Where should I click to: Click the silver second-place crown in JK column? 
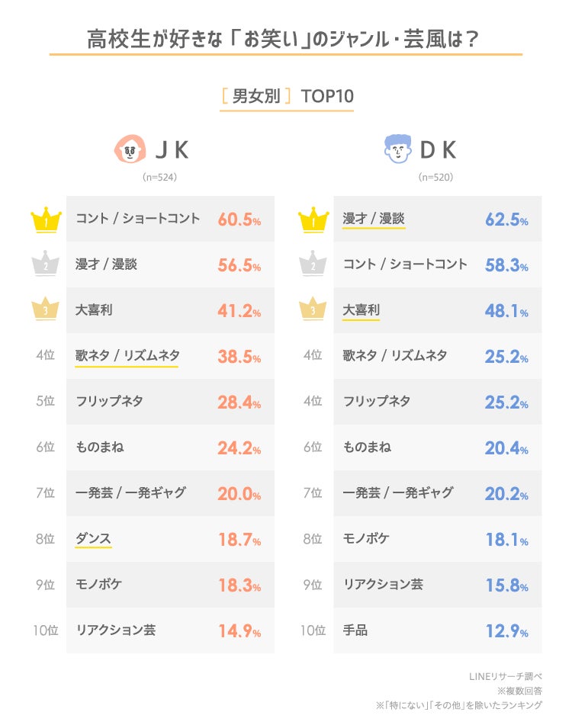point(46,265)
